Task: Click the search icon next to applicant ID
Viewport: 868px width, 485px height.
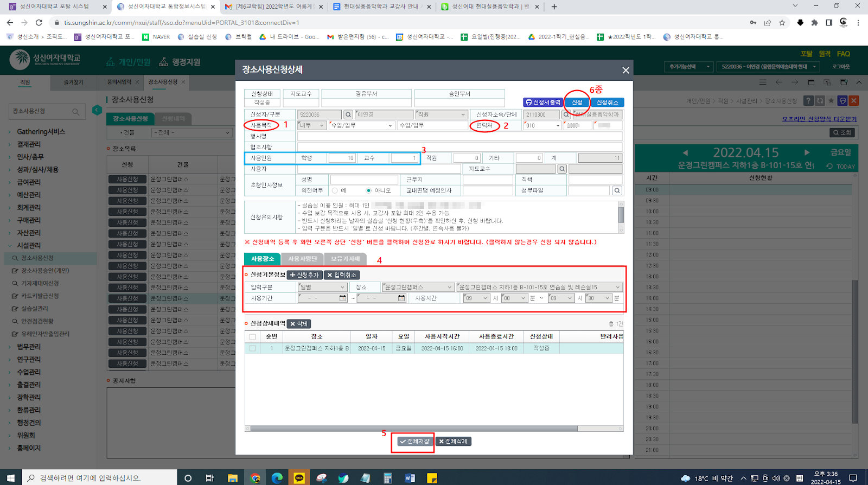Action: (348, 114)
